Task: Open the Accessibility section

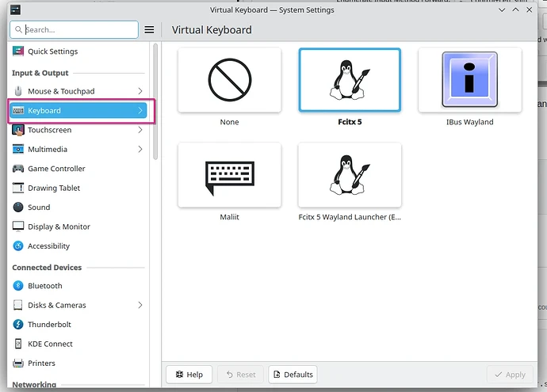Action: click(48, 246)
